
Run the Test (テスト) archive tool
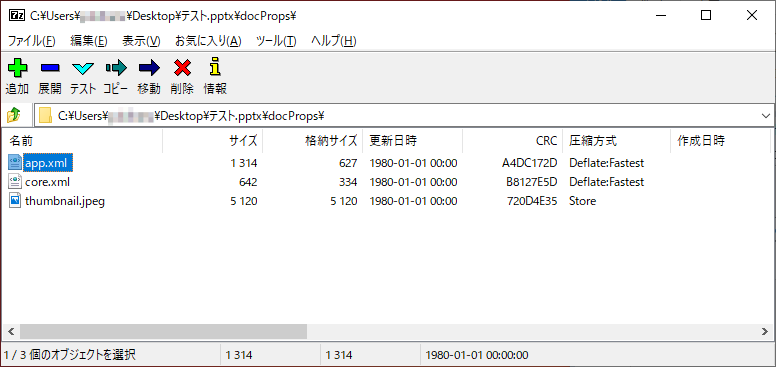click(x=83, y=67)
